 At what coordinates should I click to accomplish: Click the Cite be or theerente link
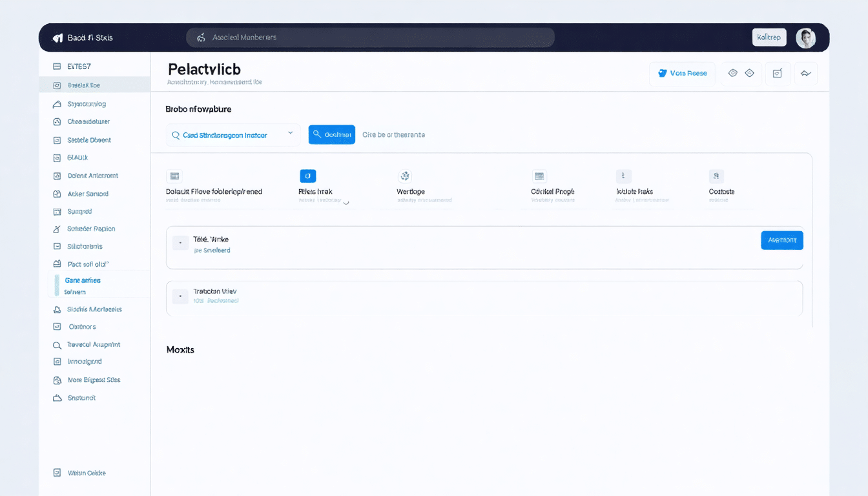(393, 135)
